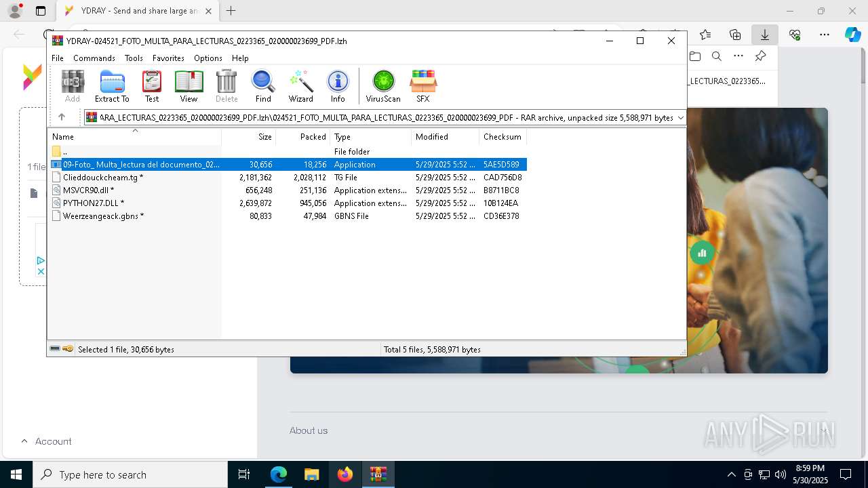Sort files by Name column
The height and width of the screenshot is (488, 868).
[x=134, y=137]
